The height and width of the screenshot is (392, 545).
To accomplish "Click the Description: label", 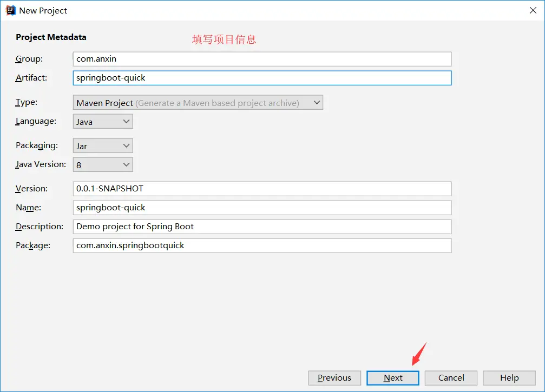I will tap(40, 227).
